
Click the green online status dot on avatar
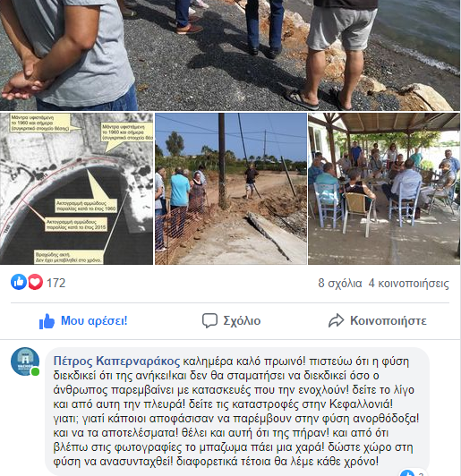coord(36,372)
